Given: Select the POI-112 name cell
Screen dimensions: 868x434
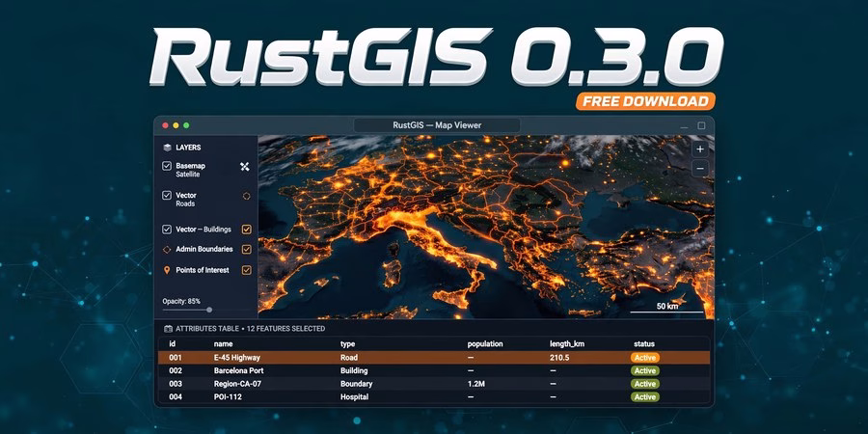Looking at the screenshot, I should (228, 397).
